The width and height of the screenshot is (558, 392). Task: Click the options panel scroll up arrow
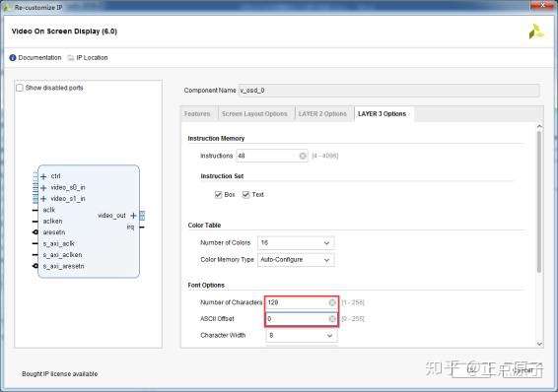coord(539,126)
